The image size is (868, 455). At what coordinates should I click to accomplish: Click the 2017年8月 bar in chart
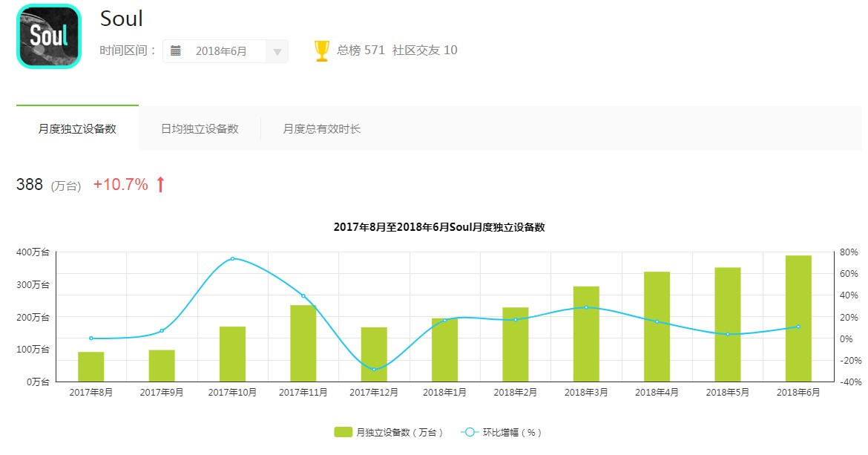[x=91, y=367]
